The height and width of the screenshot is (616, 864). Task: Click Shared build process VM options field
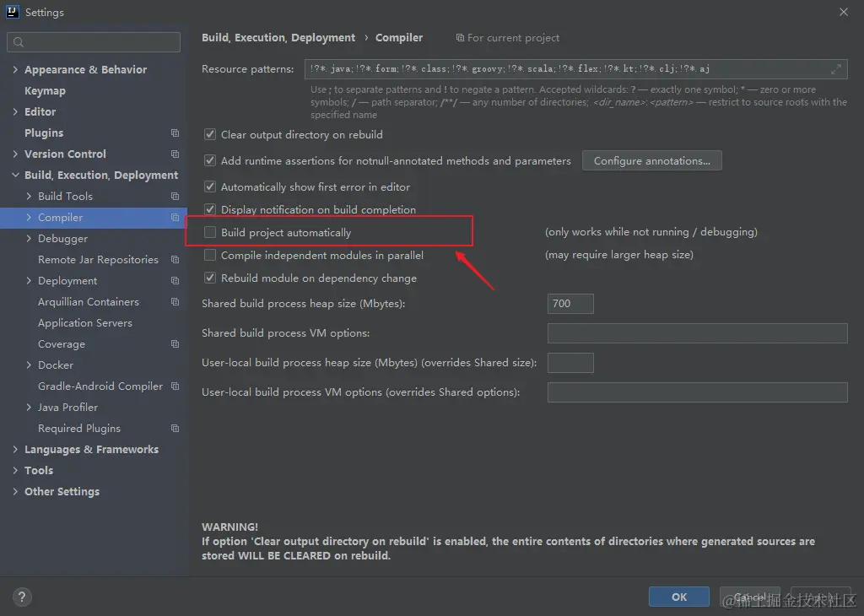pyautogui.click(x=697, y=333)
